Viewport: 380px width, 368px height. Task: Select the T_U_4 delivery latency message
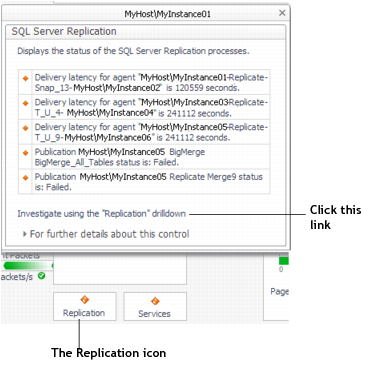(151, 107)
